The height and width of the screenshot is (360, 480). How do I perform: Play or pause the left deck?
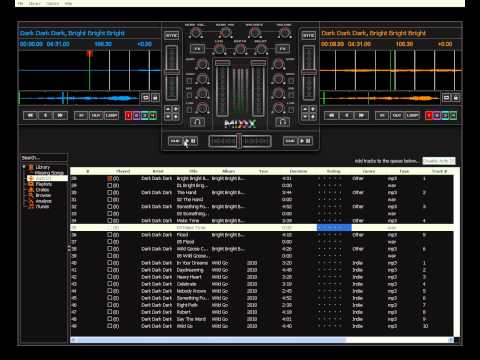190,141
